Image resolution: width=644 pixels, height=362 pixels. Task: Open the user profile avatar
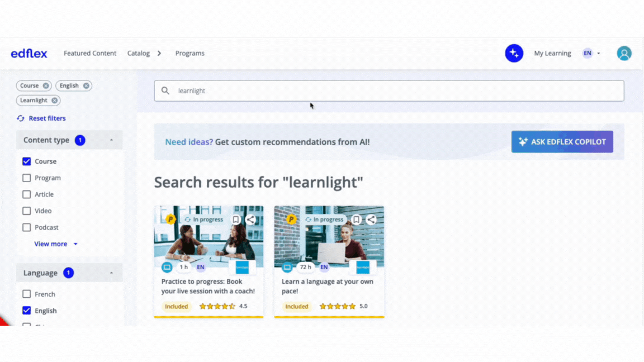pos(624,54)
